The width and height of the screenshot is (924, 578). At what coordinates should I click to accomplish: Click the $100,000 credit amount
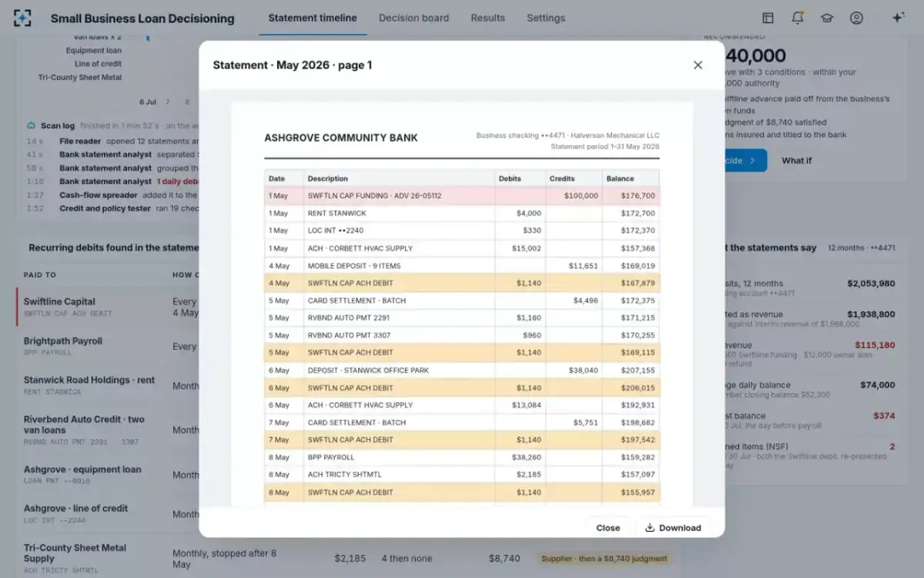pyautogui.click(x=581, y=196)
